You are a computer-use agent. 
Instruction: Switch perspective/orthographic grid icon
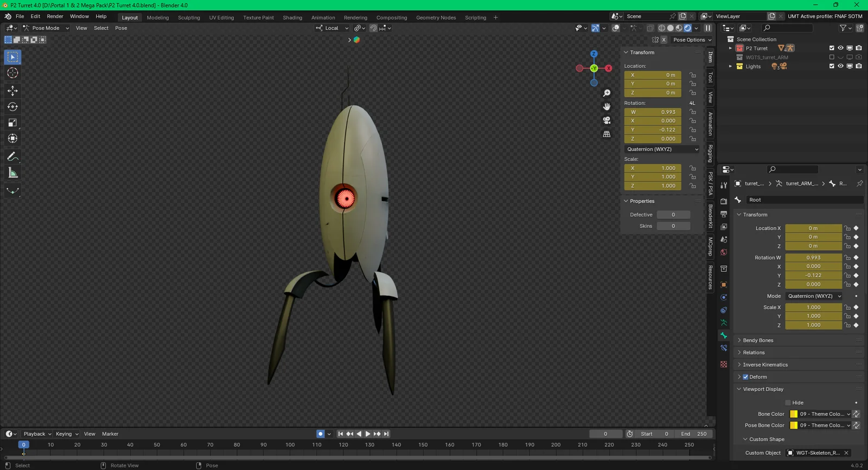pyautogui.click(x=607, y=134)
